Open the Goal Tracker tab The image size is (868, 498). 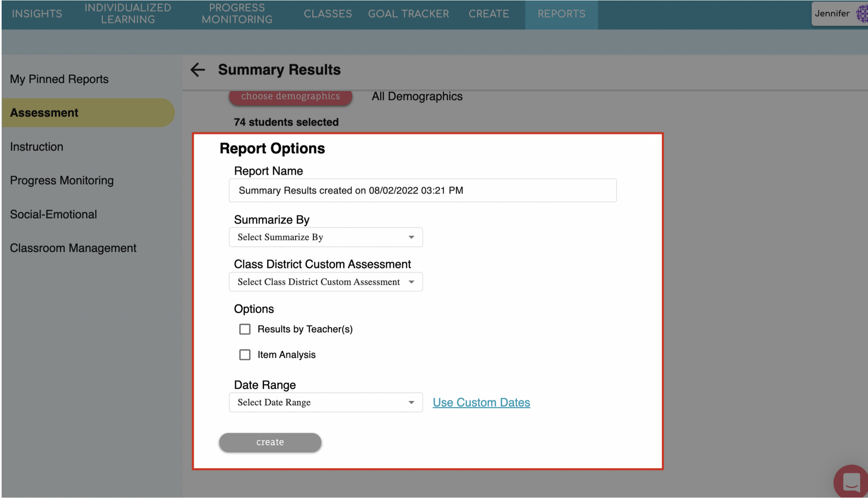click(408, 14)
